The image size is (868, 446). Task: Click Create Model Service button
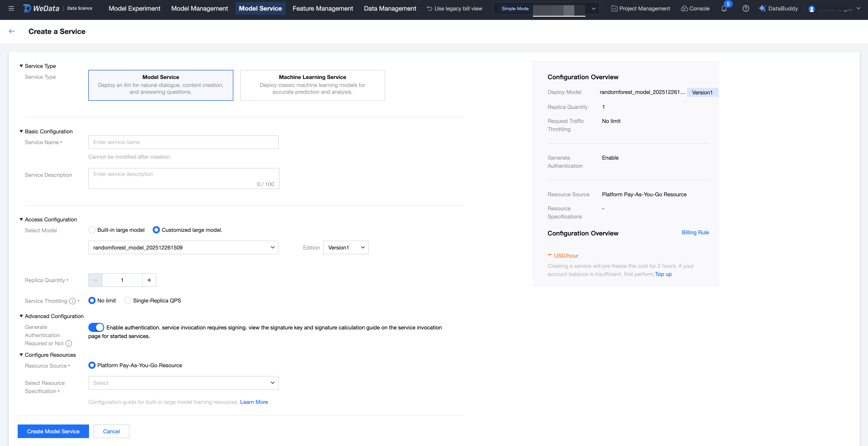pos(53,432)
